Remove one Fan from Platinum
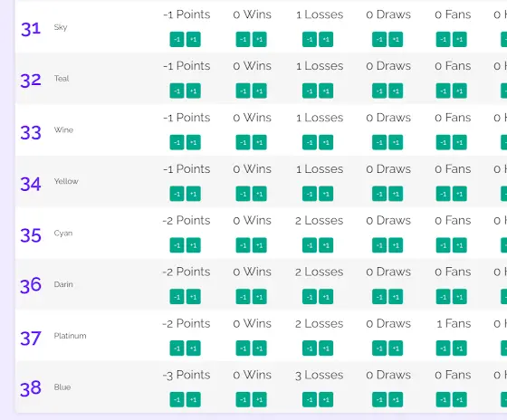This screenshot has width=507, height=420. tap(443, 348)
